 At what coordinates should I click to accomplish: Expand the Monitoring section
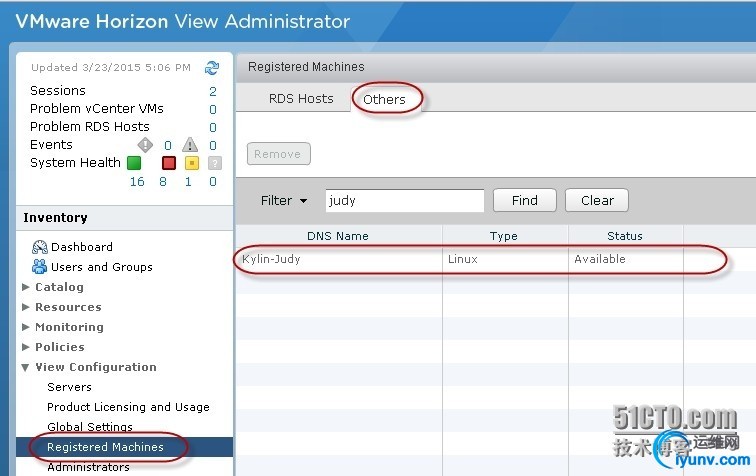[26, 327]
